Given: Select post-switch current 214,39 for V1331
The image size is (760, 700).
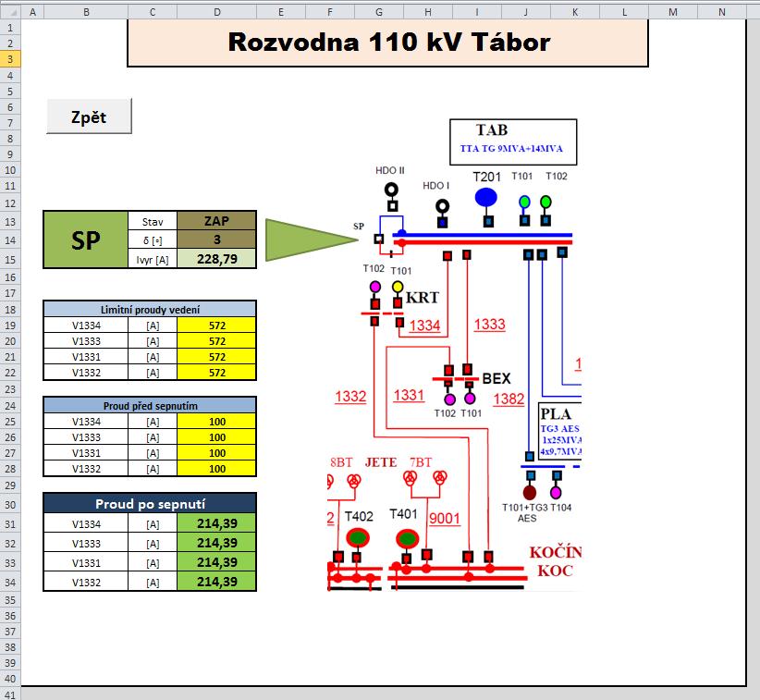Looking at the screenshot, I should pos(216,562).
